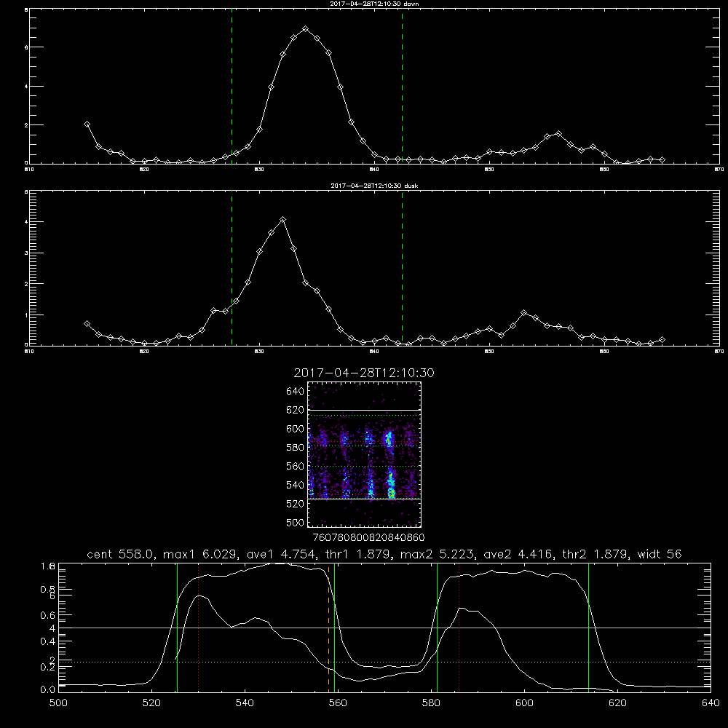Click the first diamond data point in dawn plot
Screen dimensions: 728x728
tap(87, 124)
